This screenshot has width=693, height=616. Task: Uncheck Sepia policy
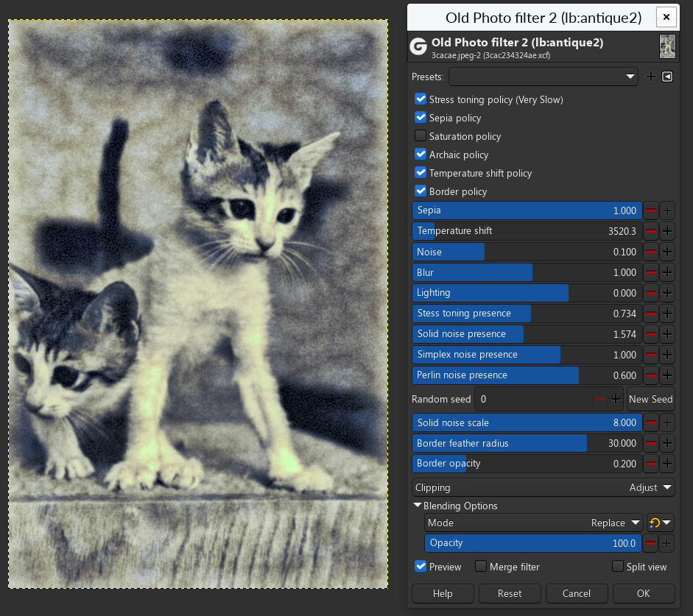pos(421,118)
